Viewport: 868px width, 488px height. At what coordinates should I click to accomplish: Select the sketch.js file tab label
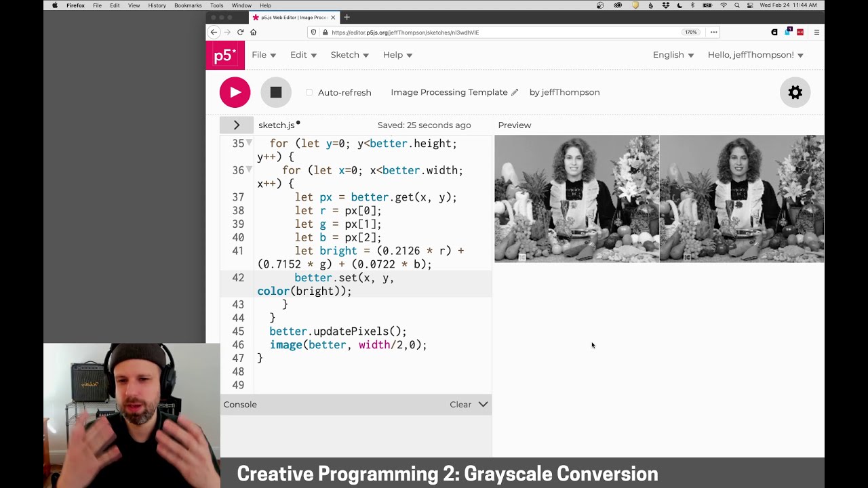click(x=276, y=125)
